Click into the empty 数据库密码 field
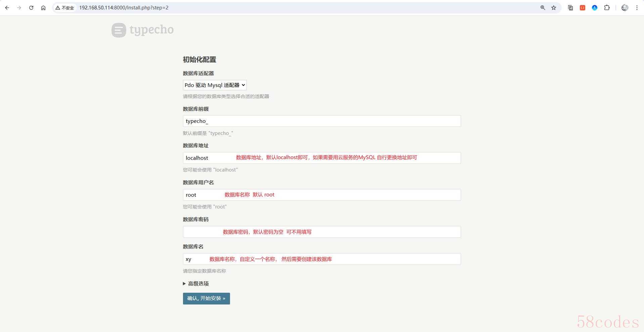The height and width of the screenshot is (332, 644). (x=201, y=232)
